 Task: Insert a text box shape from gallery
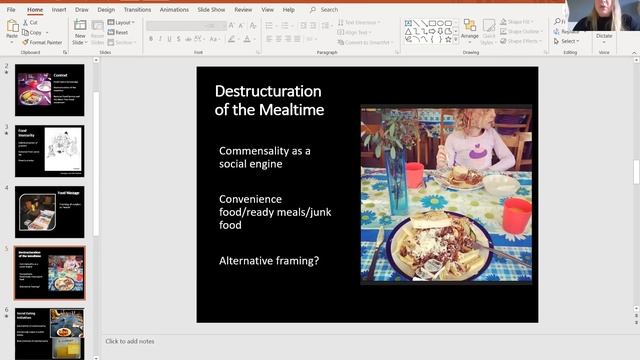[408, 23]
